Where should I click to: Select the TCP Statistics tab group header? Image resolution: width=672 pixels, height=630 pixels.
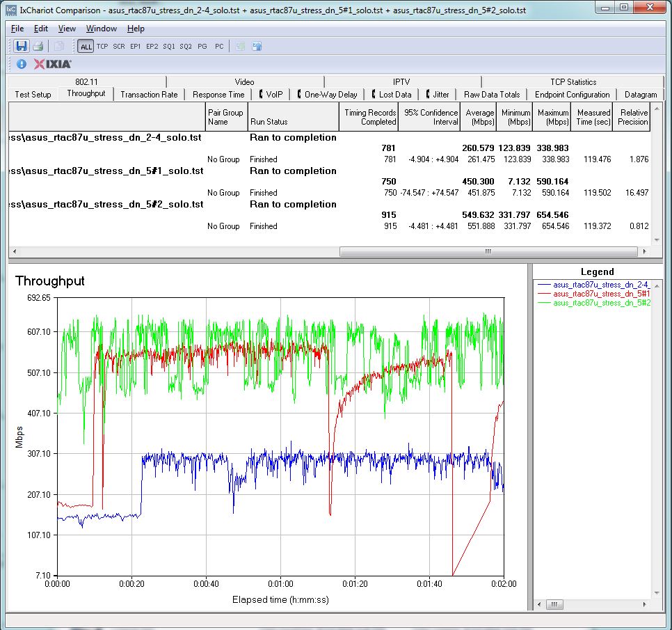pyautogui.click(x=573, y=81)
